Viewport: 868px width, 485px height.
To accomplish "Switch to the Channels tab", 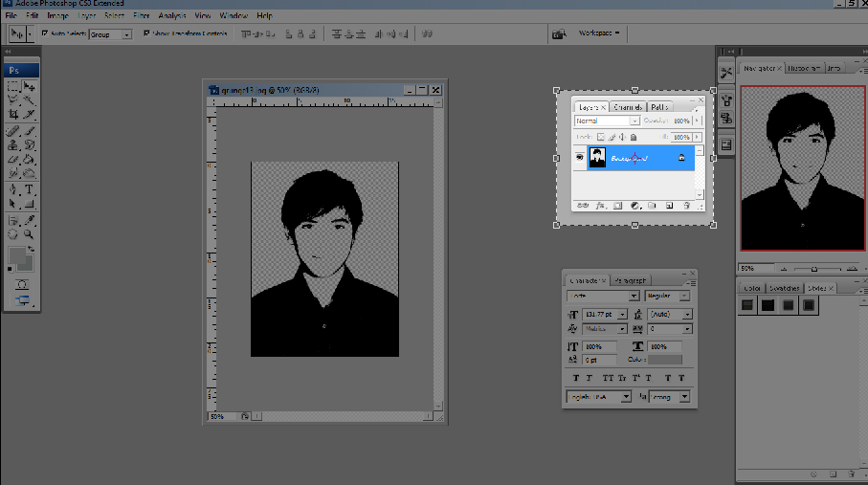I will (x=627, y=107).
